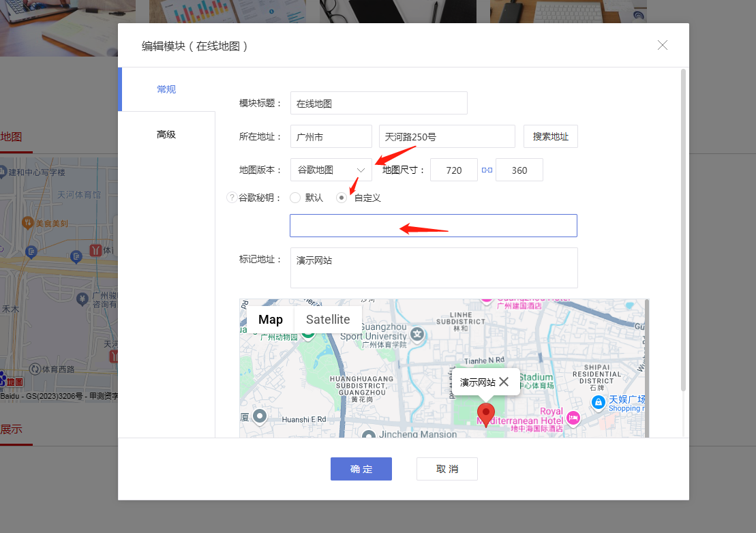Switch preview to Satellite view

[328, 320]
